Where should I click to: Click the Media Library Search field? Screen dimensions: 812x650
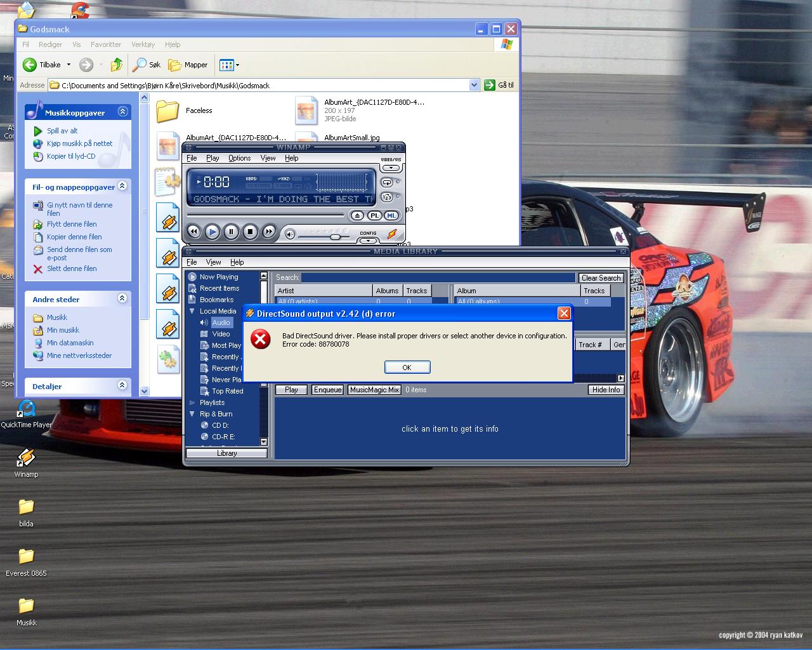coord(438,277)
